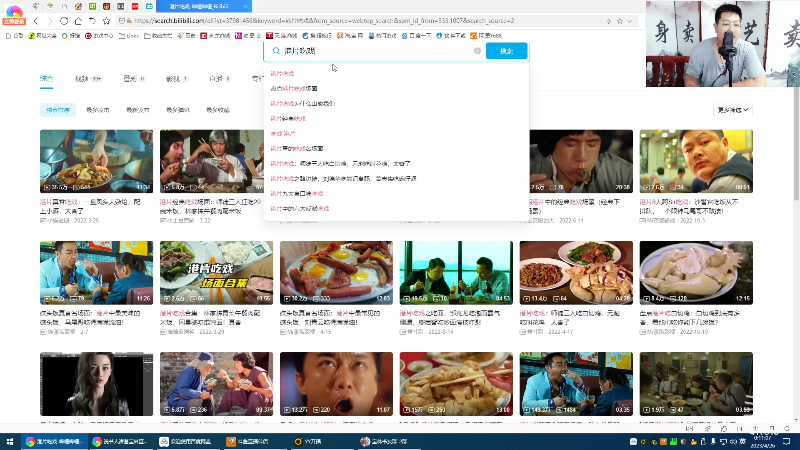Screen dimensions: 800x450
Task: Open the video thumbnail with duration 03:51
Action: click(696, 161)
